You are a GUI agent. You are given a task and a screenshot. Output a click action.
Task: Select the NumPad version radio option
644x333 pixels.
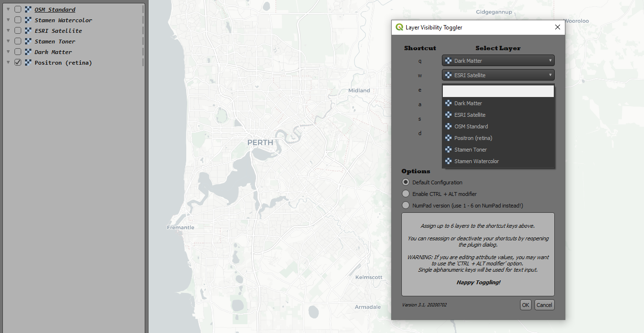tap(406, 205)
